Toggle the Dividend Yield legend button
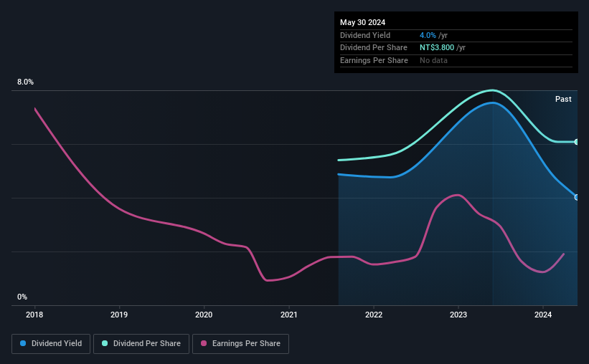589x364 pixels. 51,344
